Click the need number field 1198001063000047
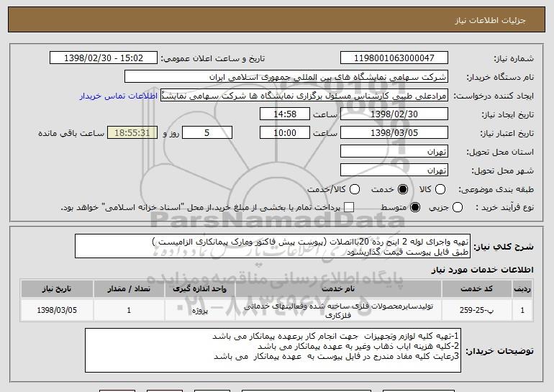The width and height of the screenshot is (554, 392). 394,58
